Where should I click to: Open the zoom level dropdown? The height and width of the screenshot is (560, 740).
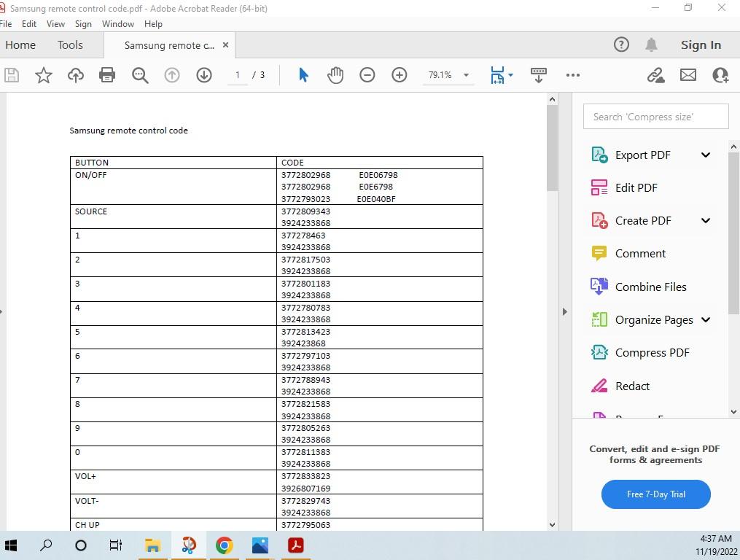(x=467, y=75)
